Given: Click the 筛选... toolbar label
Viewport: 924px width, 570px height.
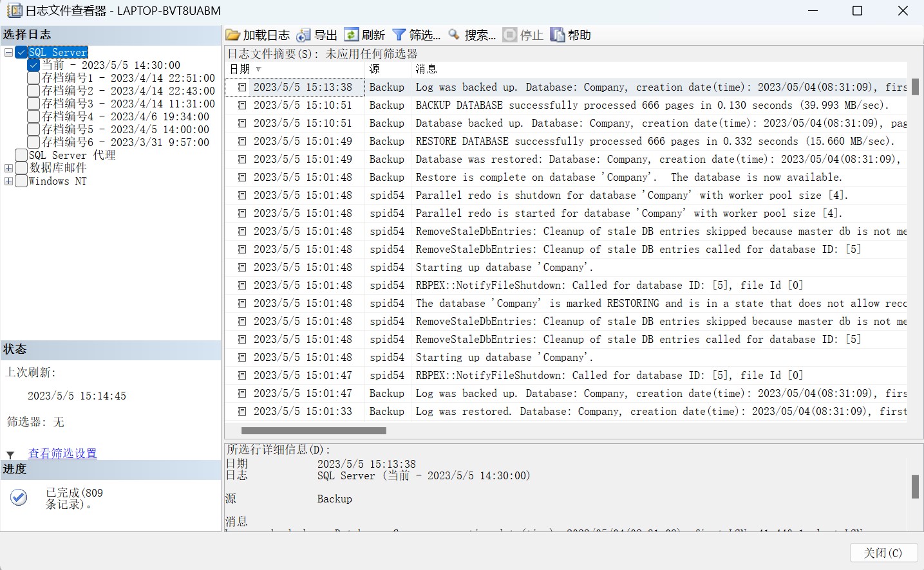Looking at the screenshot, I should tap(425, 35).
